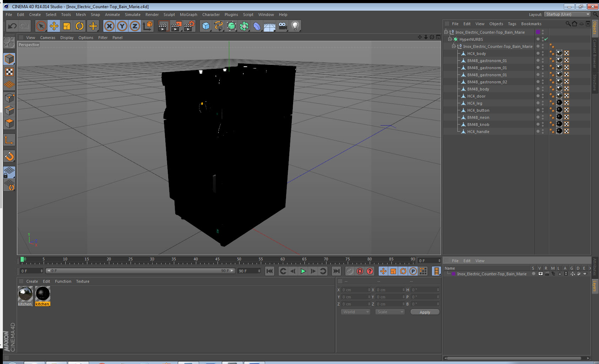
Task: Switch the coordinate system icon
Action: point(148,26)
